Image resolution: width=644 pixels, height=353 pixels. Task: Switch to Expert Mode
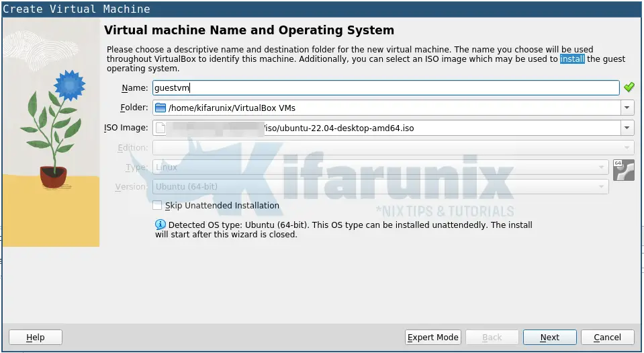pyautogui.click(x=433, y=338)
